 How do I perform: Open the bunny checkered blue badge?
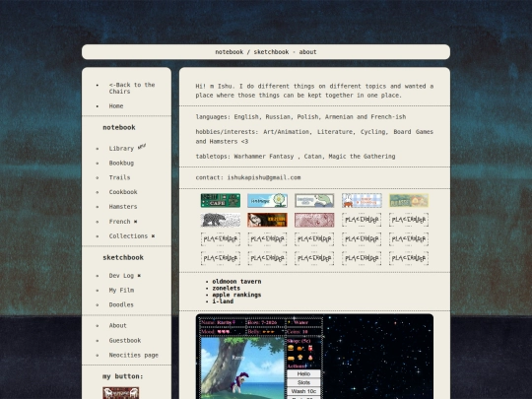[362, 201]
